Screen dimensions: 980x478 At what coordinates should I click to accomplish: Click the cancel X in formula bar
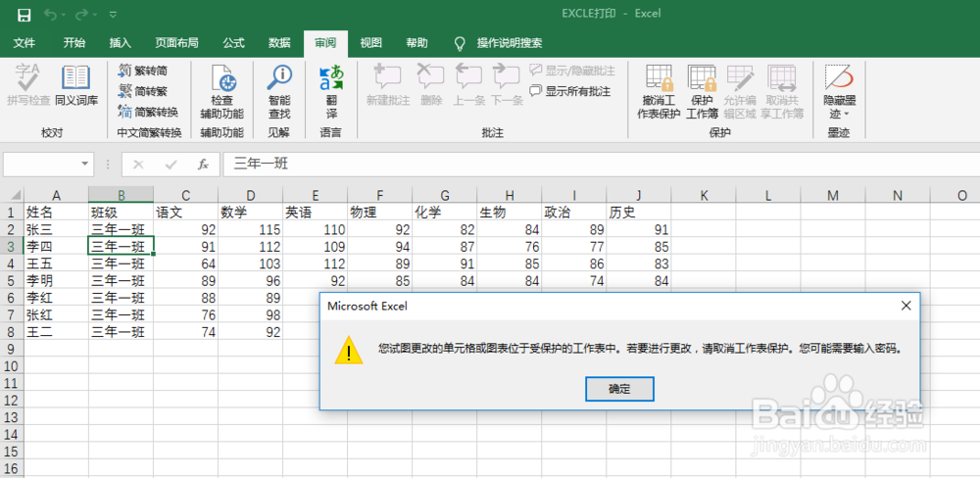[138, 165]
